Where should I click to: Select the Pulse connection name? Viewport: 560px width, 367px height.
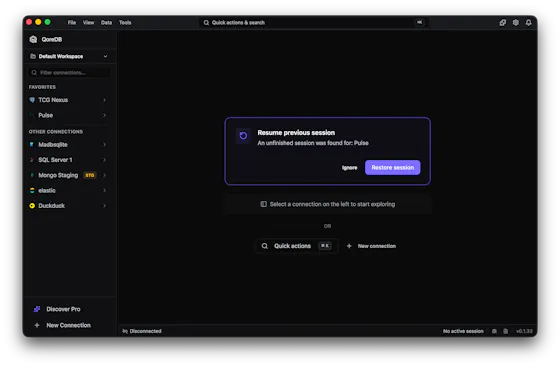coord(46,115)
